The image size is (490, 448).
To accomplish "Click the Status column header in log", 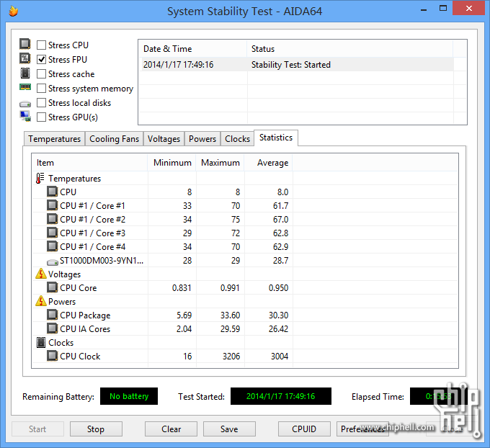I will [x=350, y=49].
